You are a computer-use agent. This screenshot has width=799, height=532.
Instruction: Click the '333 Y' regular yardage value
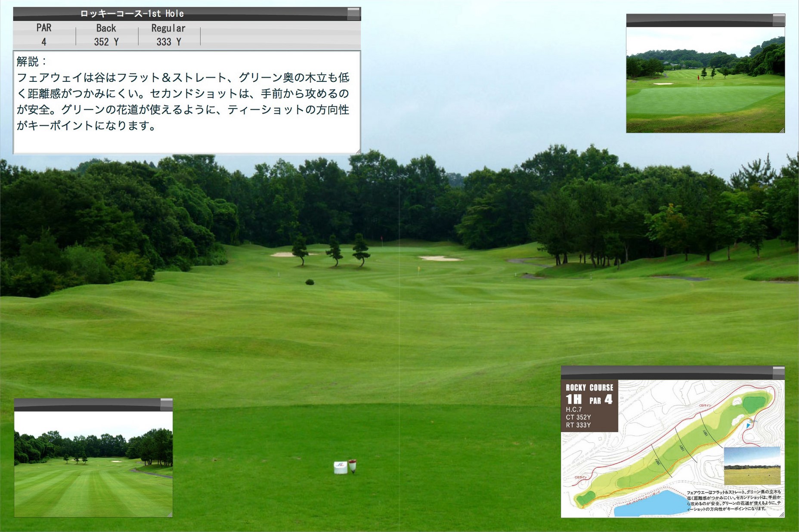(169, 42)
